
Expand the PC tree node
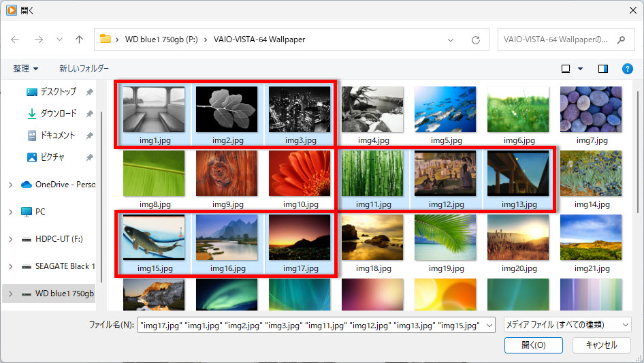tap(10, 212)
